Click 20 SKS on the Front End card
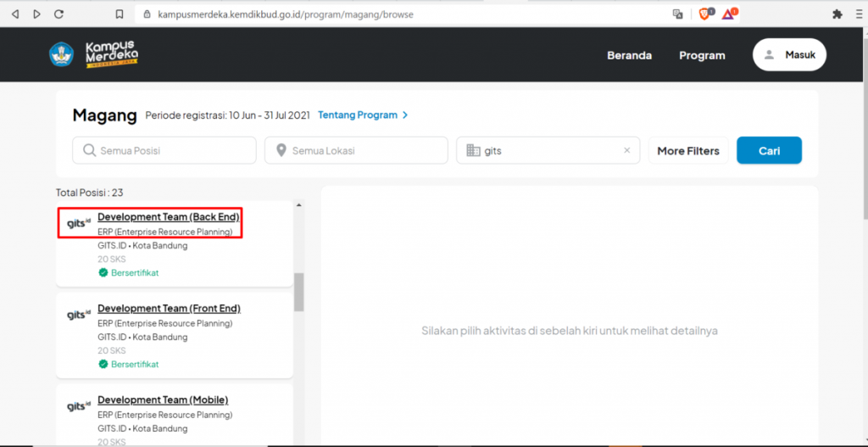The image size is (868, 447). pyautogui.click(x=112, y=350)
